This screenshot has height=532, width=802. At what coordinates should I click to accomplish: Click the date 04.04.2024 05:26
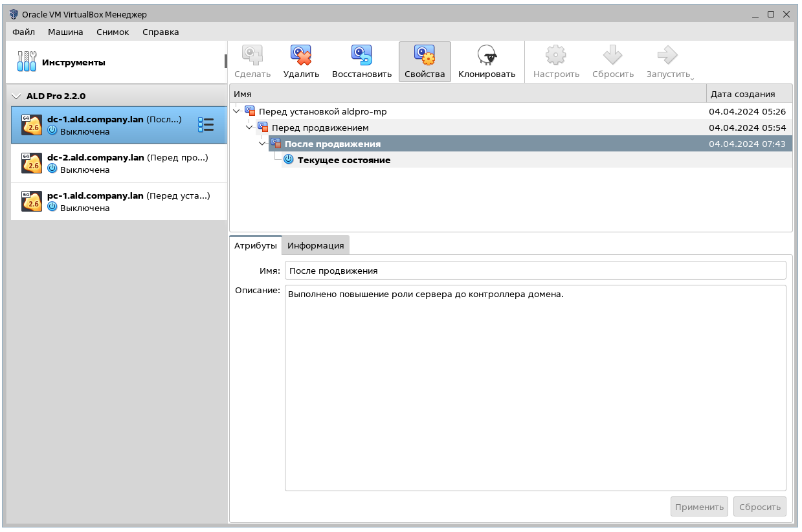point(747,111)
